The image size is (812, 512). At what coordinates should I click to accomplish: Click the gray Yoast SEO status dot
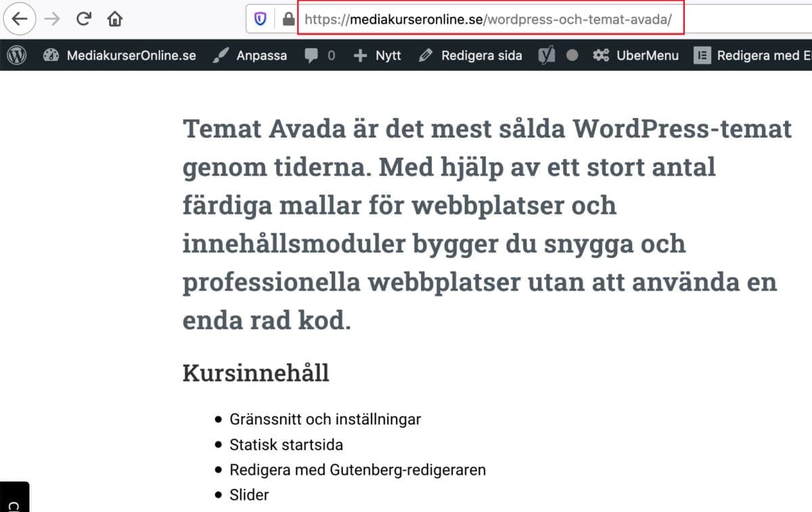click(x=572, y=56)
